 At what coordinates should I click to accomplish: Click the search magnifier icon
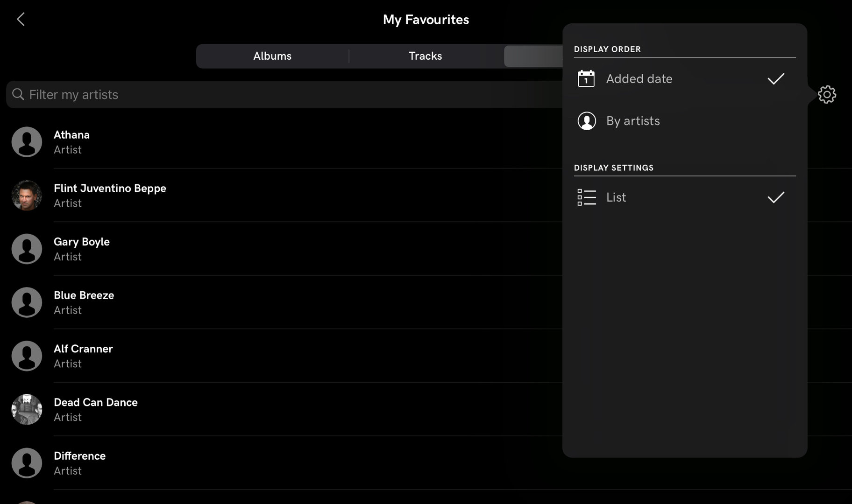pos(18,94)
